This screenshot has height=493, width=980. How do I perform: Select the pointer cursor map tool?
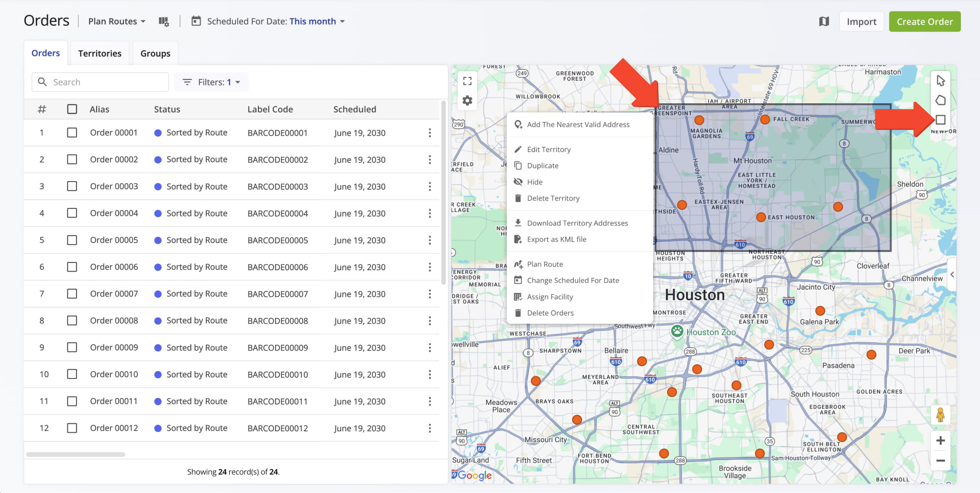940,80
